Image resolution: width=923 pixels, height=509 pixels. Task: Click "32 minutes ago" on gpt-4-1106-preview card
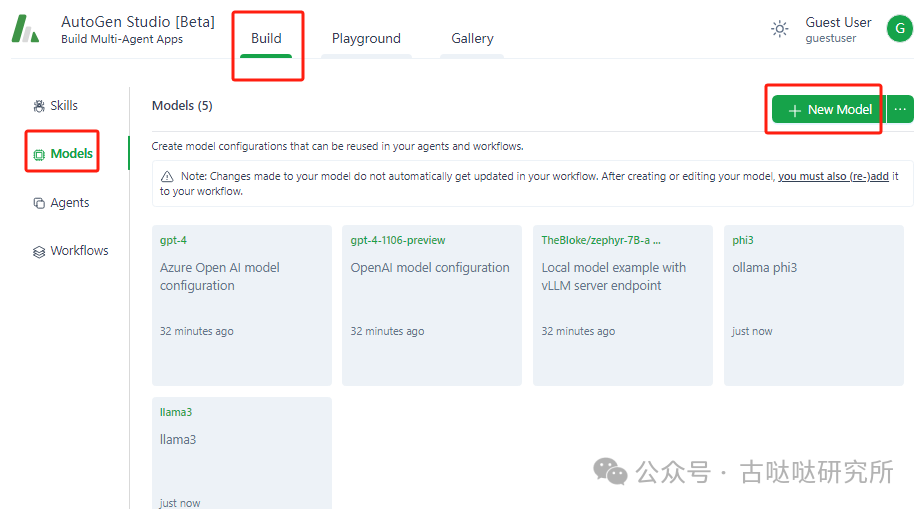[387, 331]
